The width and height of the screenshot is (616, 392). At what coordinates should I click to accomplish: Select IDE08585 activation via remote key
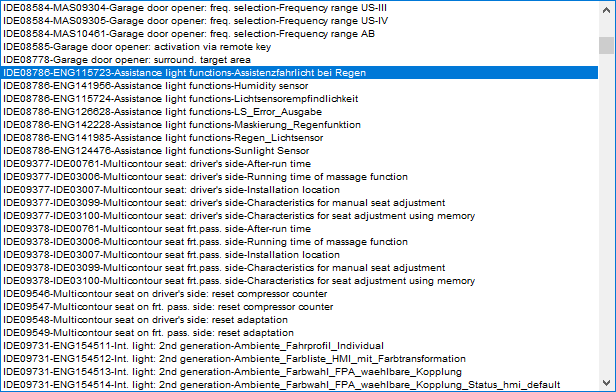point(299,47)
